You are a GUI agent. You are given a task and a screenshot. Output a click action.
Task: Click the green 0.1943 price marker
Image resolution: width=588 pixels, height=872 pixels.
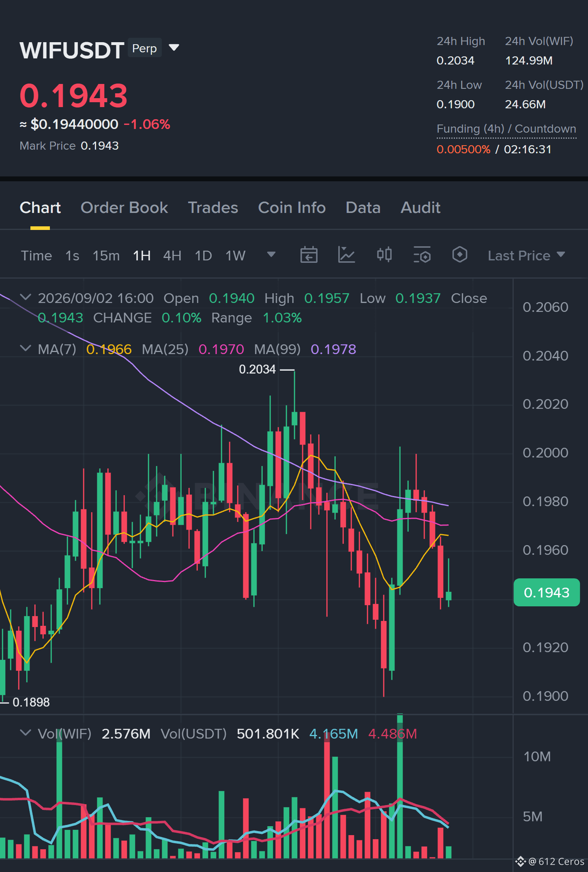tap(546, 593)
